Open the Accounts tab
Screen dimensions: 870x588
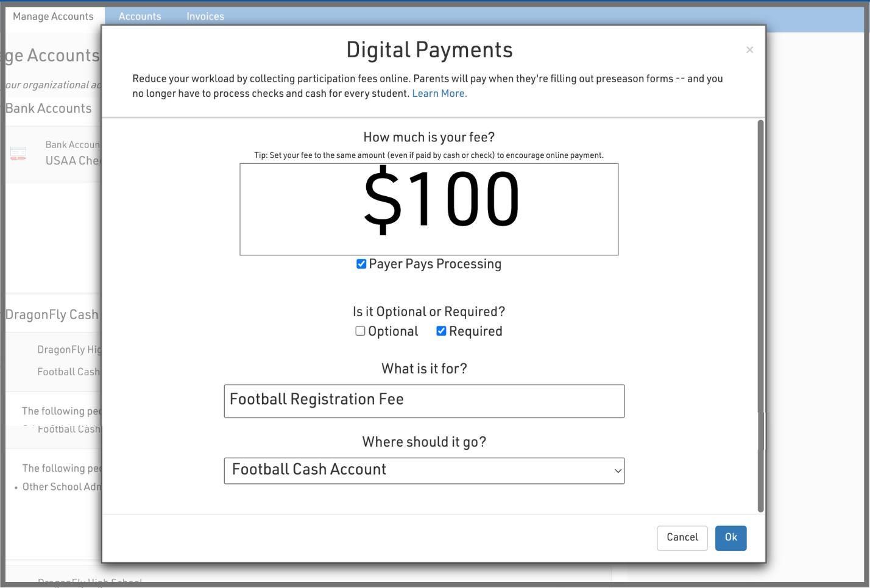point(140,16)
